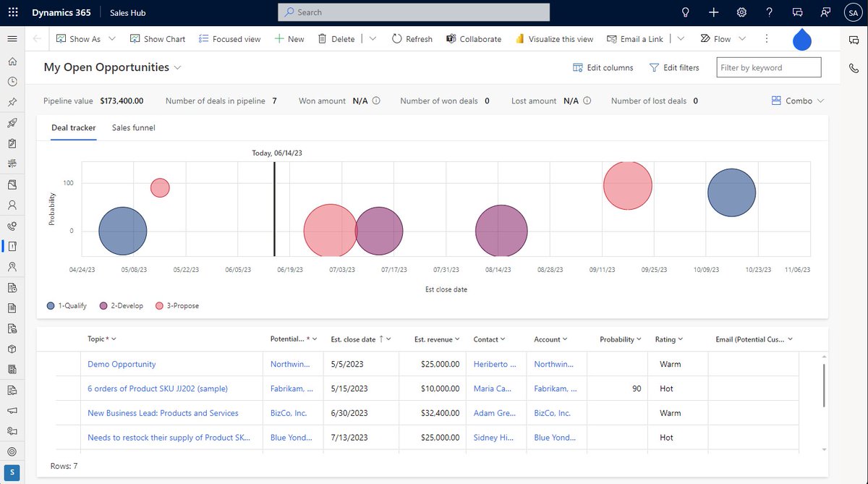Click Visualize this view
This screenshot has width=868, height=484.
pyautogui.click(x=554, y=39)
